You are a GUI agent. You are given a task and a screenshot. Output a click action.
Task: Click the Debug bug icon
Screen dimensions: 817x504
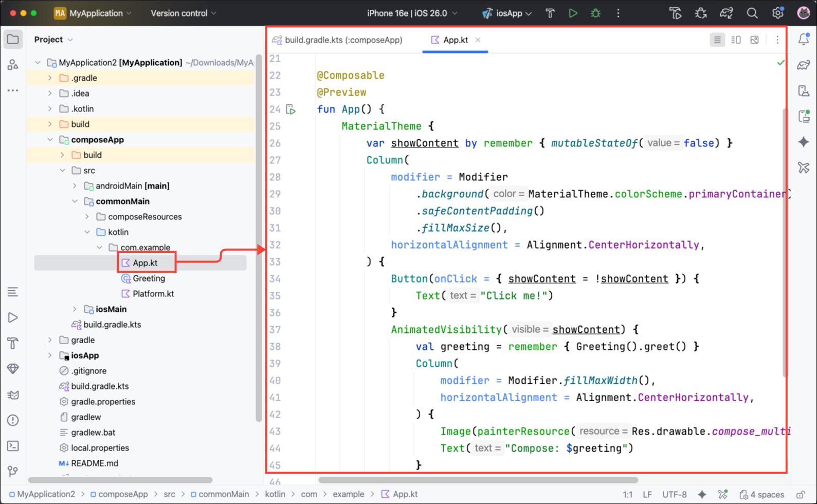tap(595, 13)
